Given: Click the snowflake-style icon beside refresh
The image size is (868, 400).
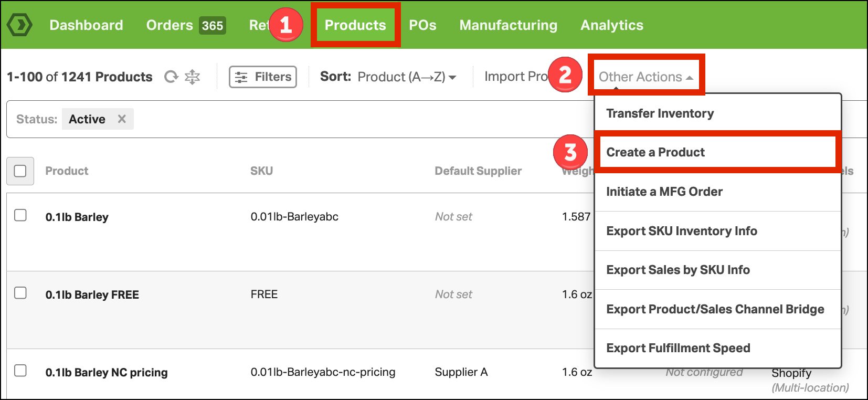Looking at the screenshot, I should (193, 77).
